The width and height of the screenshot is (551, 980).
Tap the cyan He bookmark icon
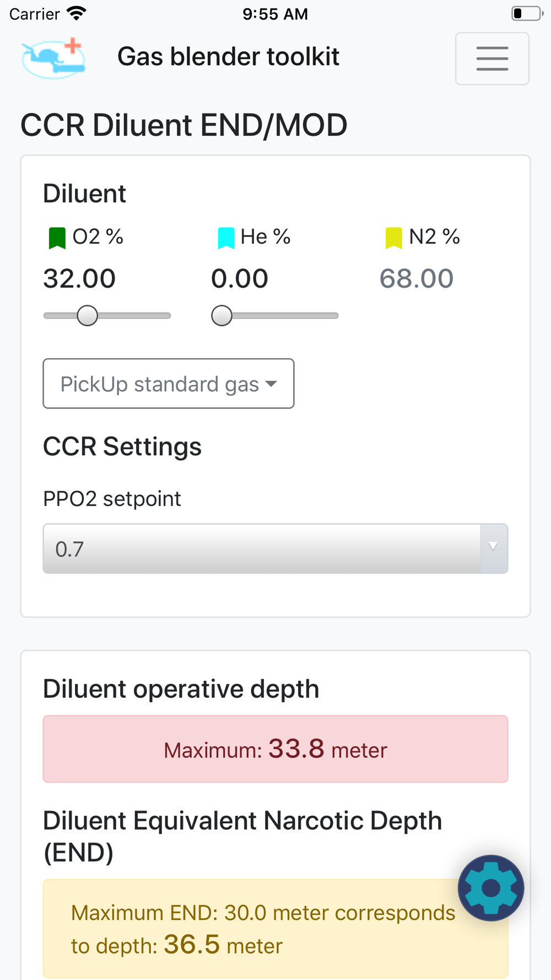pyautogui.click(x=226, y=238)
